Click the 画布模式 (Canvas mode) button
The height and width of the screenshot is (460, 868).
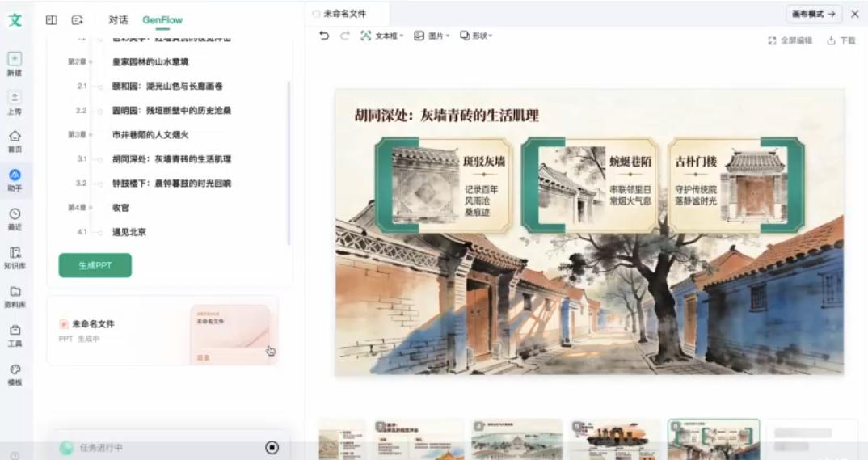814,14
